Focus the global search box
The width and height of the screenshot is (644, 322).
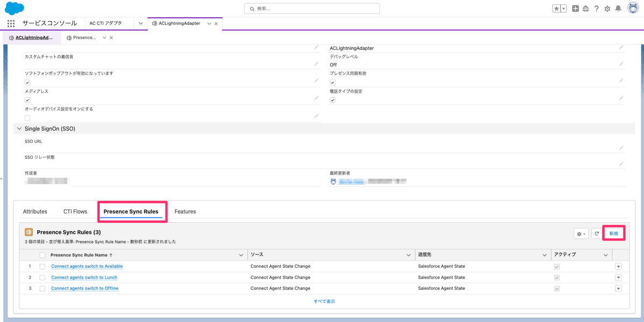(312, 9)
